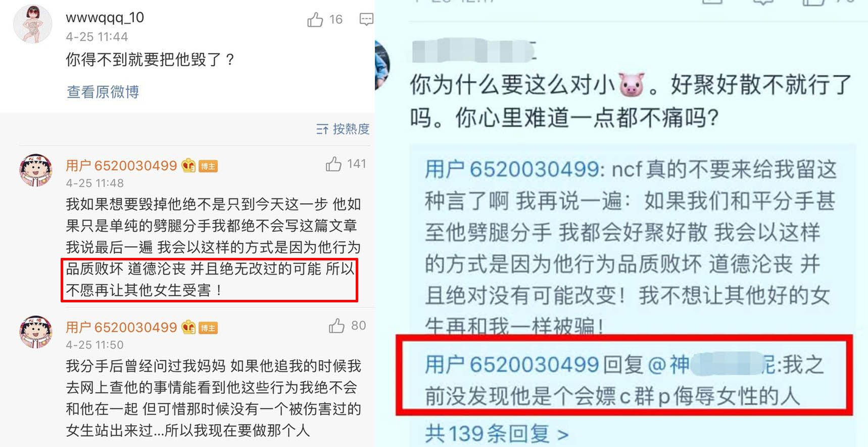Open the sort icon next to 按熱度
This screenshot has width=868, height=447.
point(322,129)
